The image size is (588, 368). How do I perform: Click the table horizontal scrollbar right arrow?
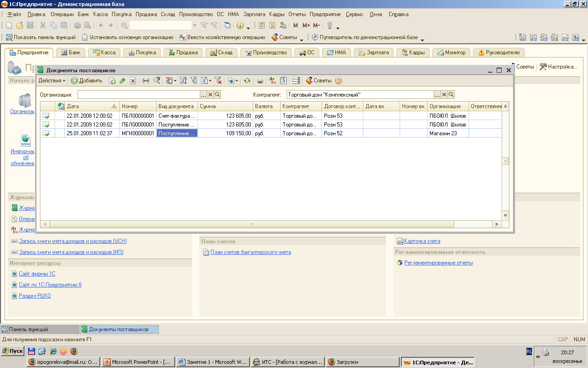497,224
